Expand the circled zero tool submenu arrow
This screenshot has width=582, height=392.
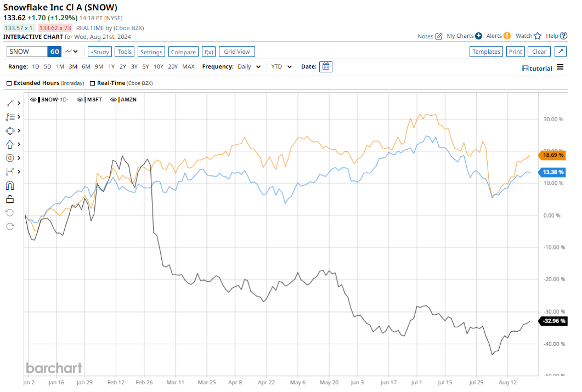coord(19,158)
